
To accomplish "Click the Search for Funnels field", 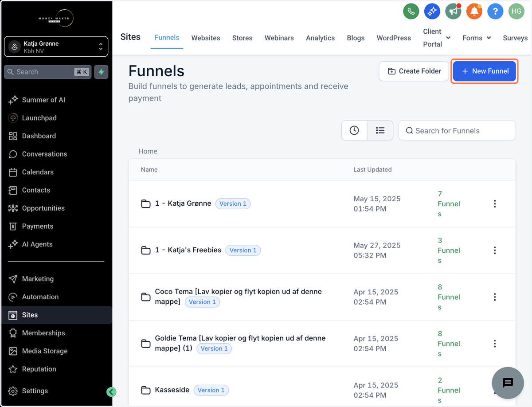I will pos(457,130).
